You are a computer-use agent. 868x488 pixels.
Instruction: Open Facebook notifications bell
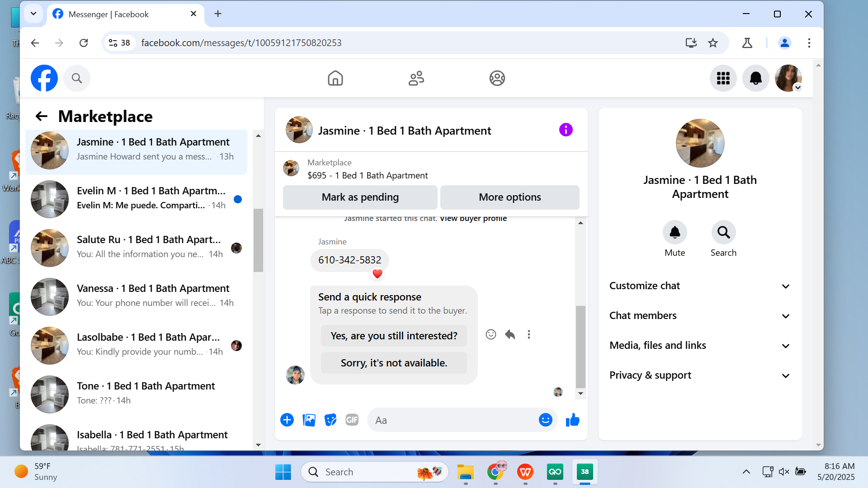755,78
